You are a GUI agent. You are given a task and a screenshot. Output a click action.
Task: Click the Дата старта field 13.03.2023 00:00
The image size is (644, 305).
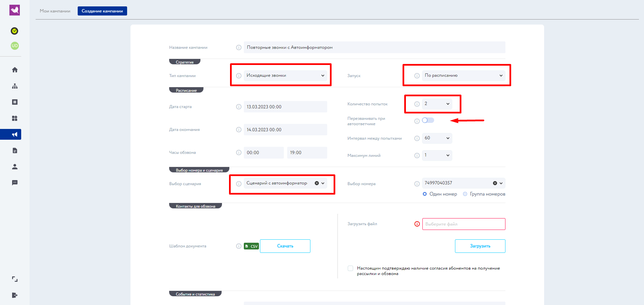pos(286,107)
